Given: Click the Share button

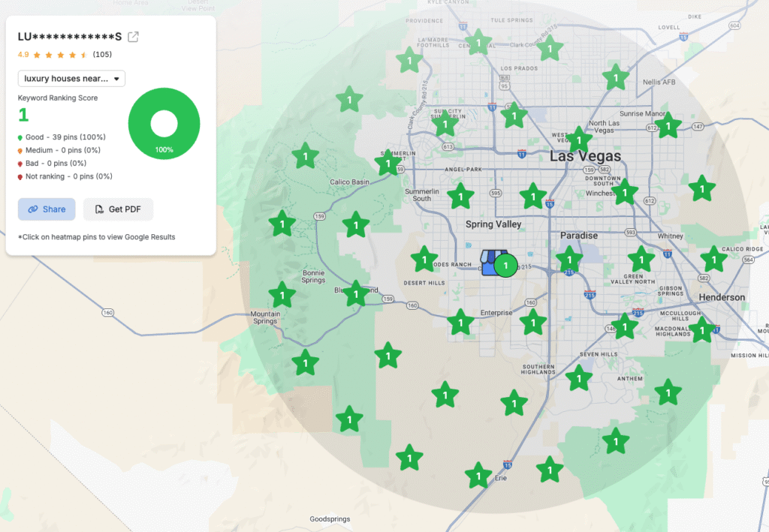Looking at the screenshot, I should 47,209.
